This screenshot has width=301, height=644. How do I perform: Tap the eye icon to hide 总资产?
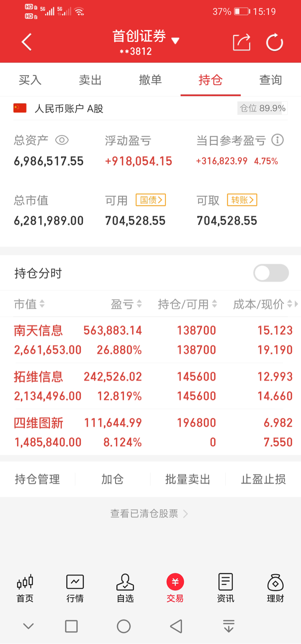coord(62,140)
